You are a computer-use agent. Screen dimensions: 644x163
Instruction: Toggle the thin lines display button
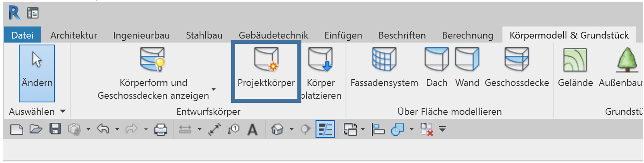point(325,129)
